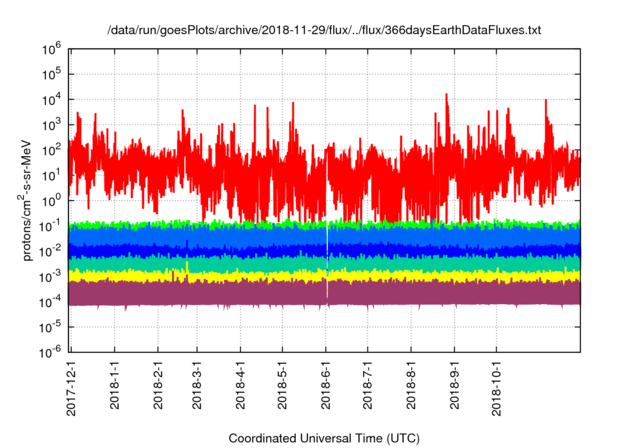Click the yellow flux data band
Image resolution: width=640 pixels, height=448 pixels.
click(324, 276)
